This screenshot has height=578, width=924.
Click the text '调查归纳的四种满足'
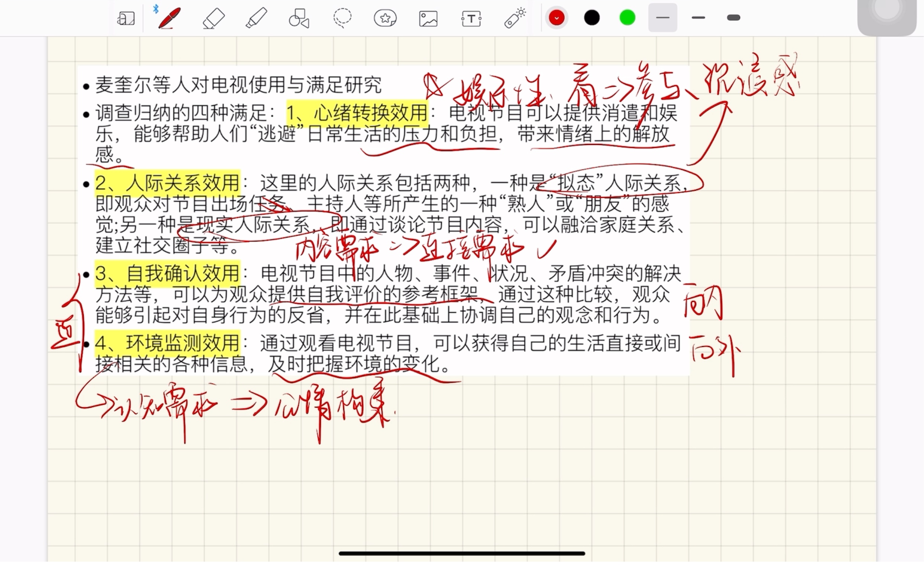181,113
